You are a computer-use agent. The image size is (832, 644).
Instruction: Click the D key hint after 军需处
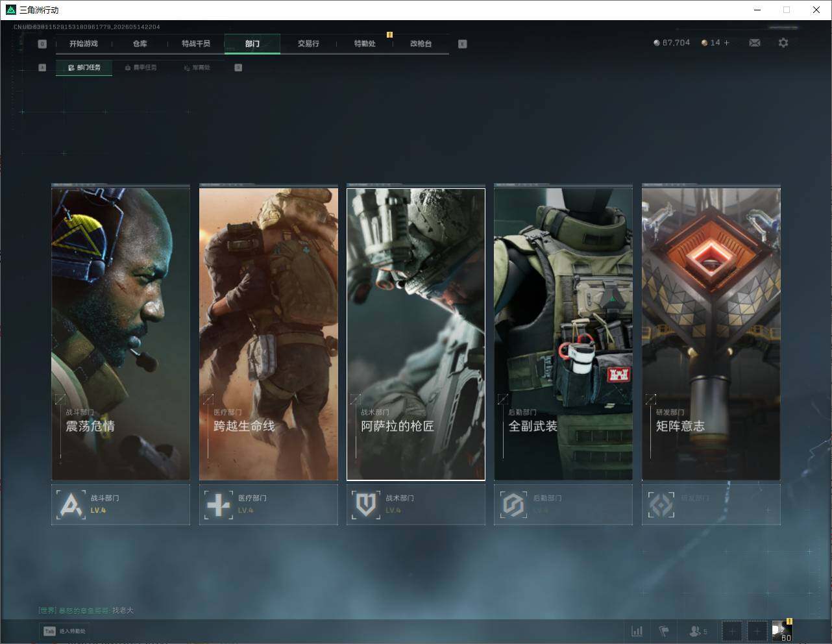pyautogui.click(x=238, y=68)
